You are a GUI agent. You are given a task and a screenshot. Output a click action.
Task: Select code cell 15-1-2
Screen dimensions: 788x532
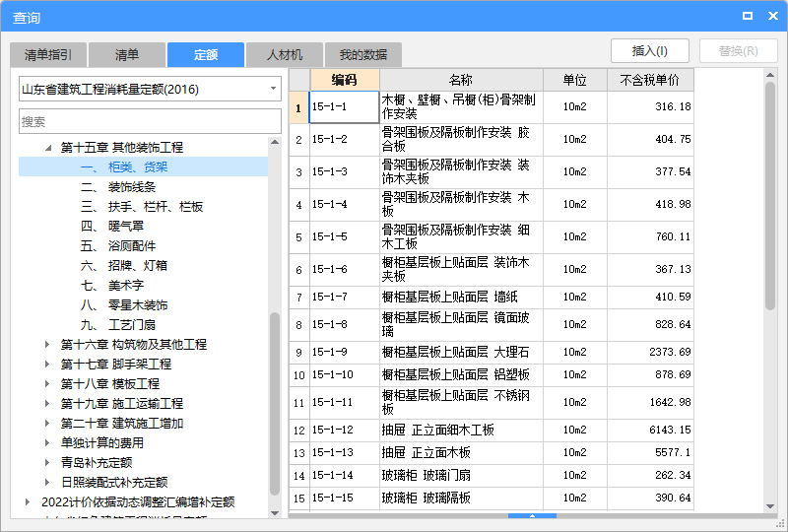pos(344,139)
